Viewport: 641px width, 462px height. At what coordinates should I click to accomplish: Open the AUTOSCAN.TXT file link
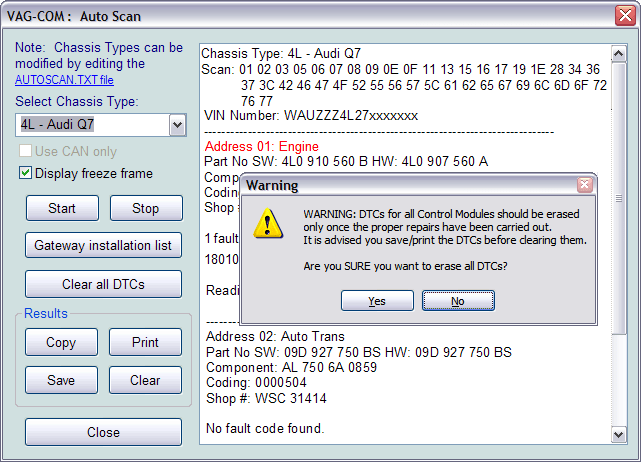(64, 80)
